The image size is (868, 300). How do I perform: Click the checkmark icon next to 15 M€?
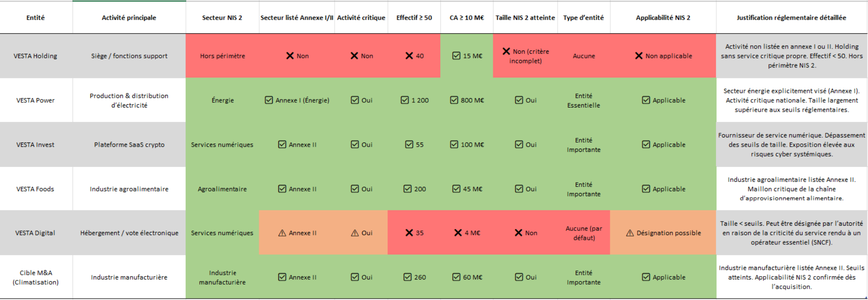456,56
